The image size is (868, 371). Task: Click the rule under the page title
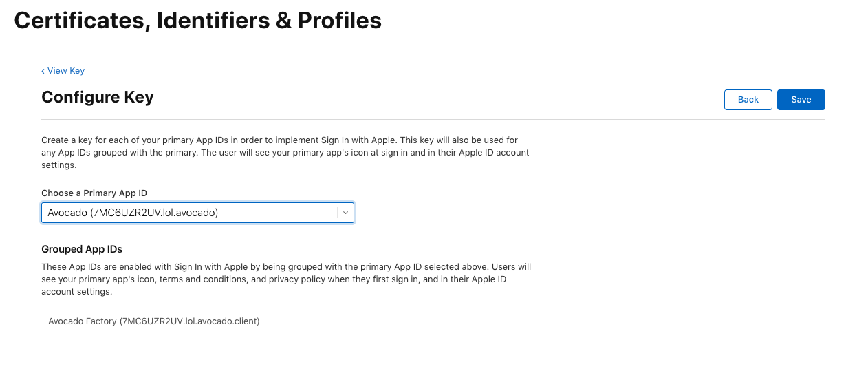point(433,34)
